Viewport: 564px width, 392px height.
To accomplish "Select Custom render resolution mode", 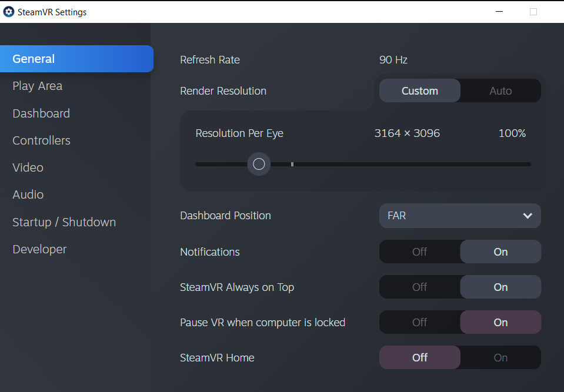I will click(x=420, y=91).
